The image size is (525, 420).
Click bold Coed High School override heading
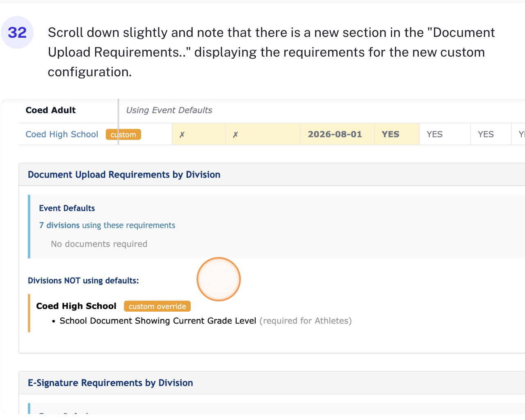(x=76, y=306)
